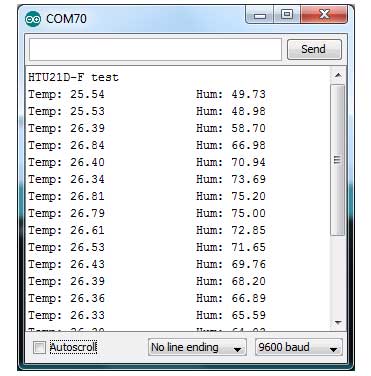
Task: Click the 'Hum: 69.76' reading
Action: coord(231,264)
